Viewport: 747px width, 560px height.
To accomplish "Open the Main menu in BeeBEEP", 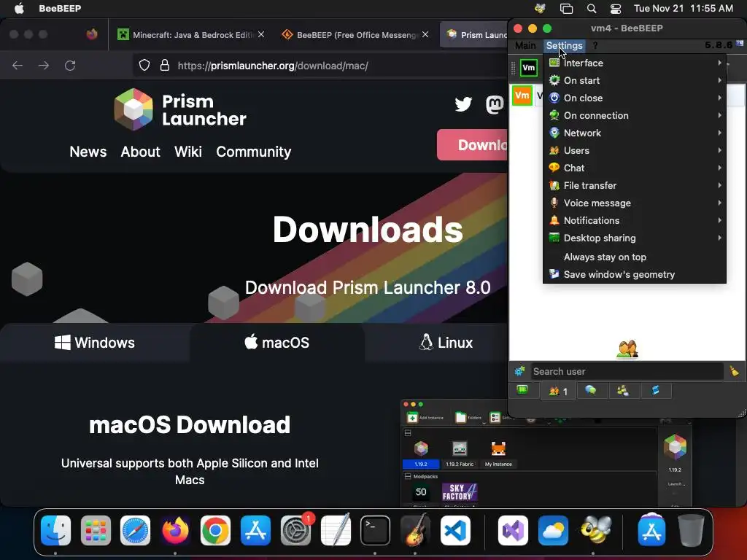I will point(525,46).
